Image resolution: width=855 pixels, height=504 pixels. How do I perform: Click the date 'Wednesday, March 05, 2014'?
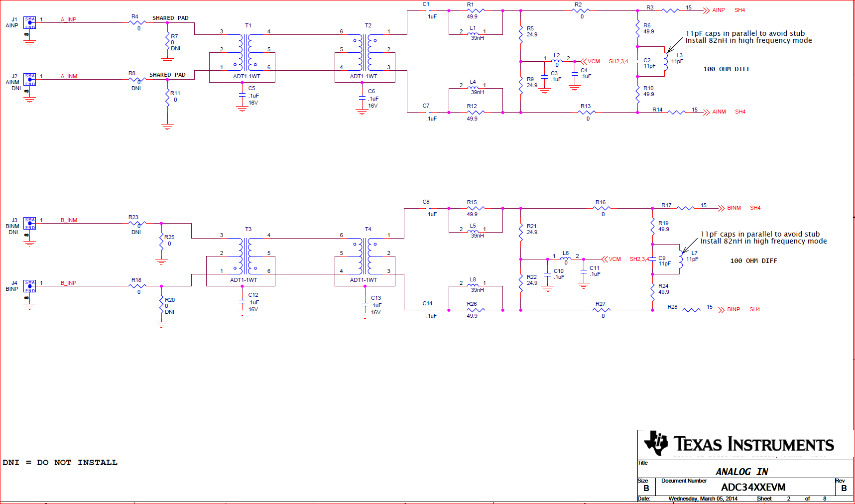[703, 499]
